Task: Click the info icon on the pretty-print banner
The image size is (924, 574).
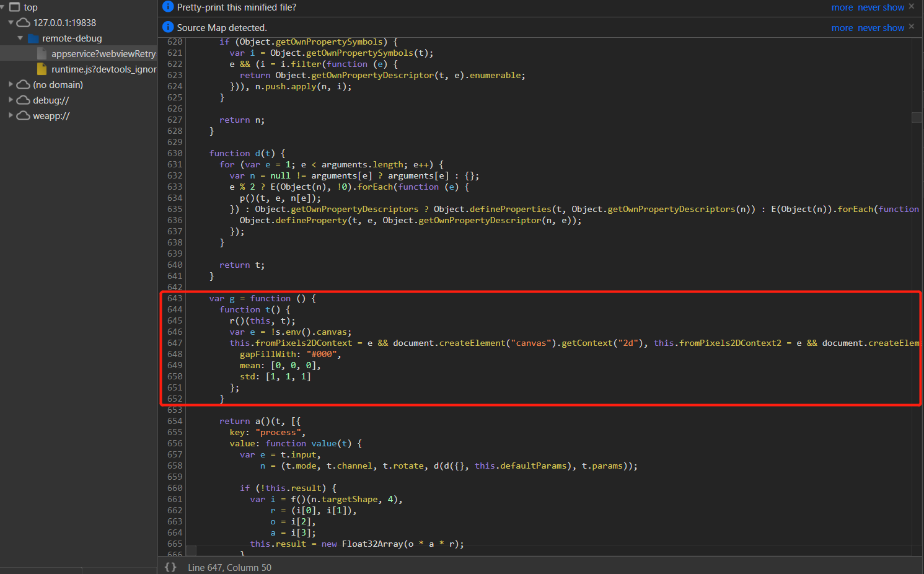Action: click(167, 7)
